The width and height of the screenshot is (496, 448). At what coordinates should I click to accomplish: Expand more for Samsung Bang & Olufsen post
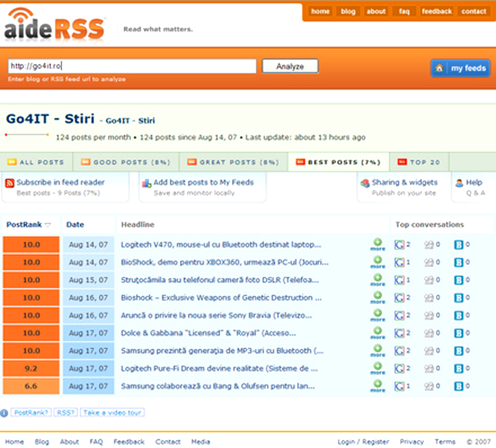[378, 386]
